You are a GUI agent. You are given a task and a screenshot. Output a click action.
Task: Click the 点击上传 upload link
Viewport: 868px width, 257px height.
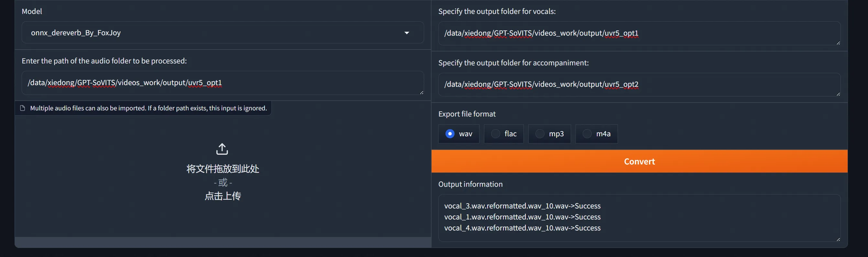(222, 196)
